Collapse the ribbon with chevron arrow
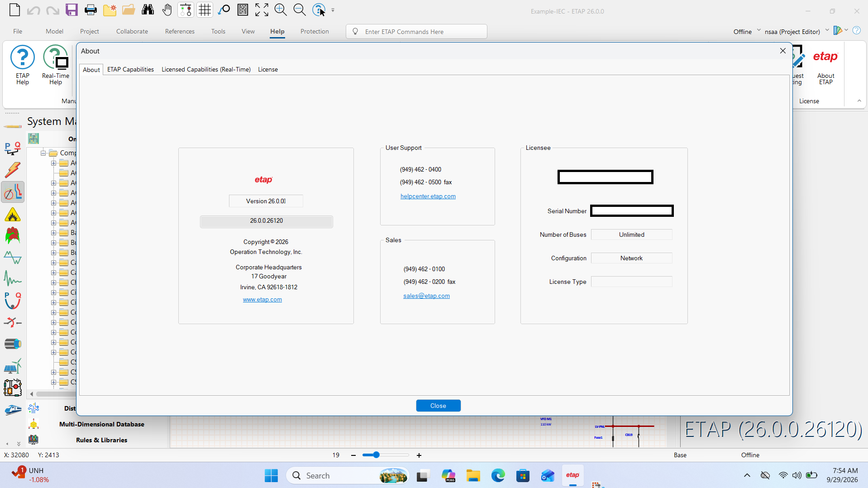Viewport: 868px width, 488px height. click(x=859, y=100)
